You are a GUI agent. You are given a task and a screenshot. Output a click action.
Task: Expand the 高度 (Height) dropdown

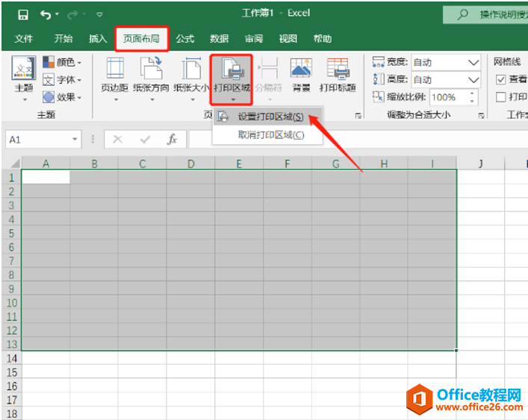(473, 79)
